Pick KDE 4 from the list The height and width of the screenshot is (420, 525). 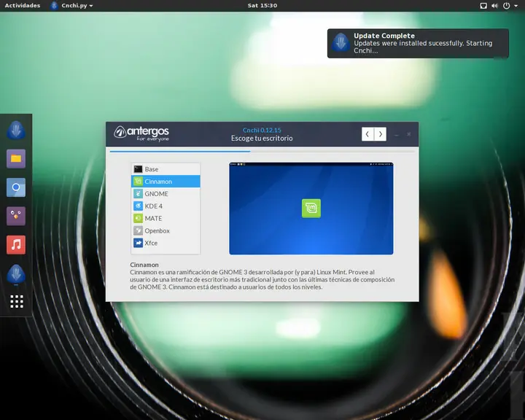(166, 206)
